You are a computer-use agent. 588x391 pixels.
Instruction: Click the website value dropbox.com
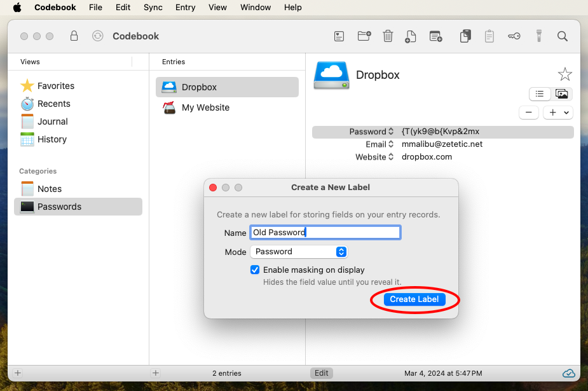click(427, 157)
